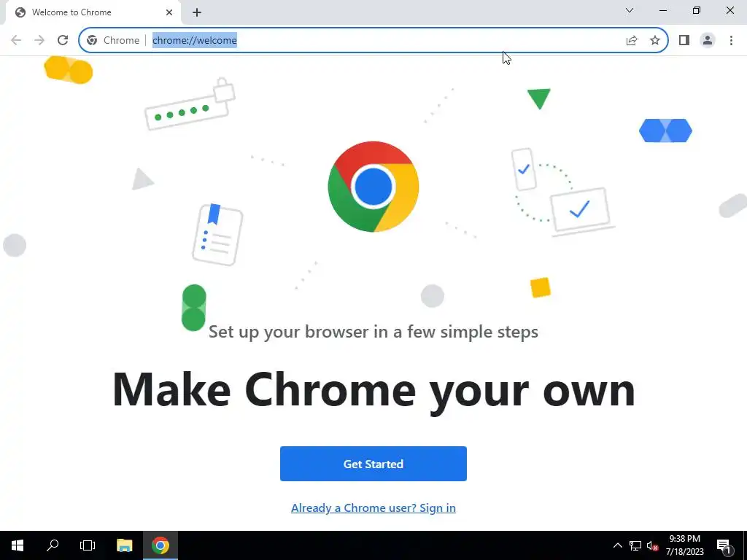Open the notification center icon
Screen dimensions: 747x560
coord(724,545)
